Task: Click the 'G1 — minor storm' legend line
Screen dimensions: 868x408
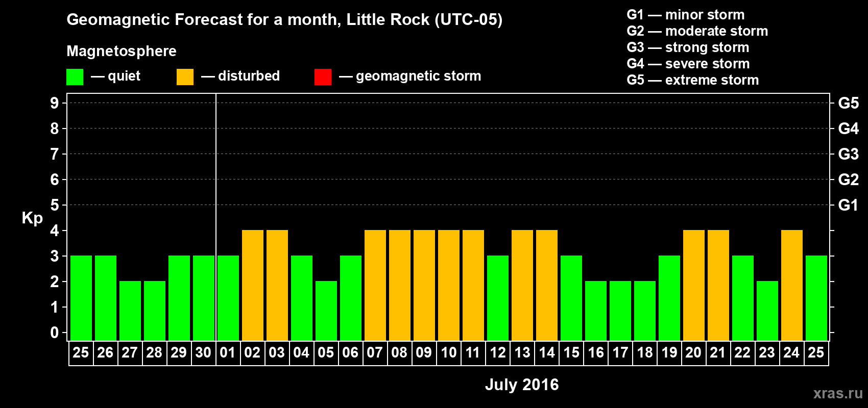Action: 686,15
